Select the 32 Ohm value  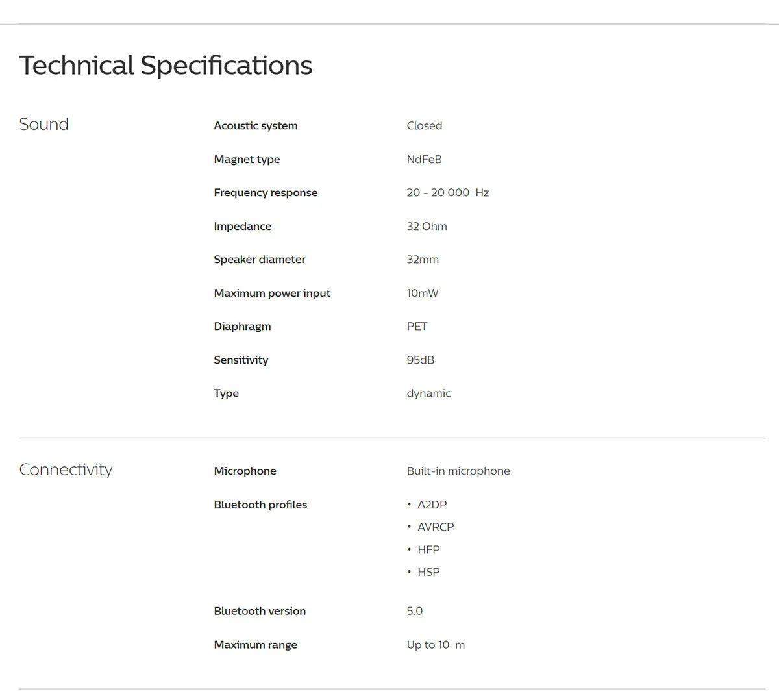(427, 226)
